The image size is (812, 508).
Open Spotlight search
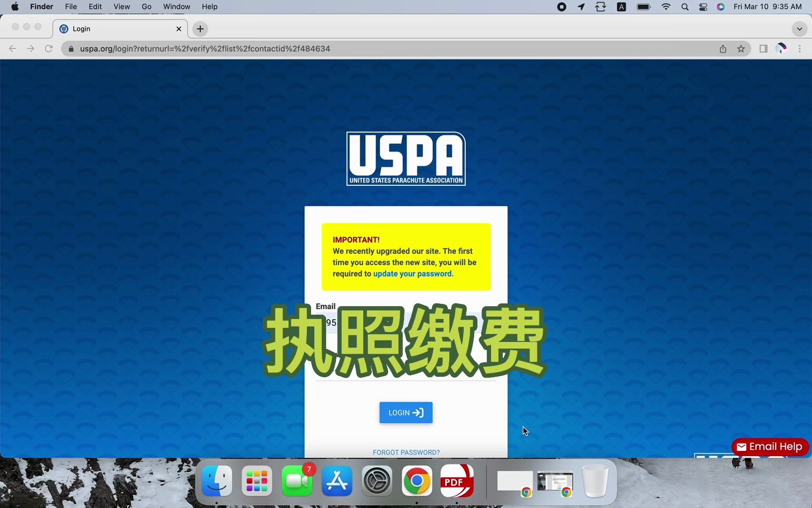click(x=685, y=7)
